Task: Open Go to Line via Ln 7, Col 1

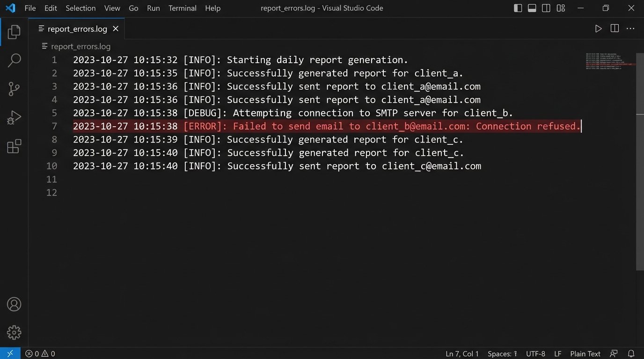Action: [462, 353]
